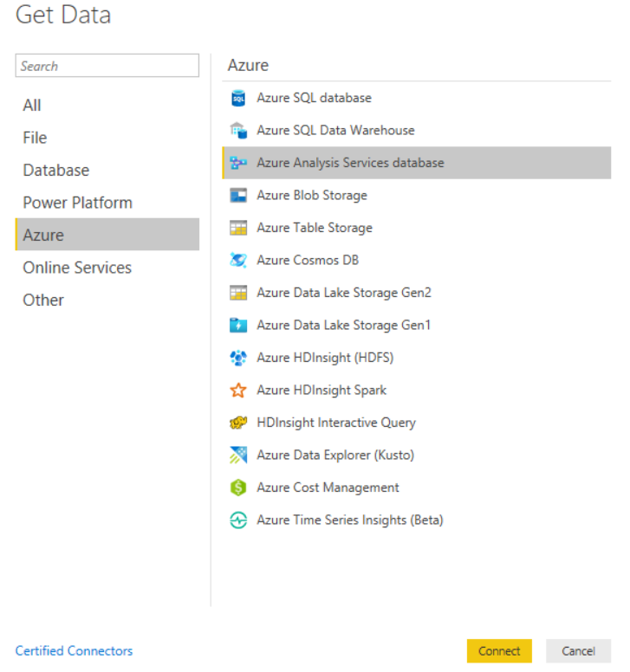
Task: Focus the Search input field
Action: click(x=107, y=66)
